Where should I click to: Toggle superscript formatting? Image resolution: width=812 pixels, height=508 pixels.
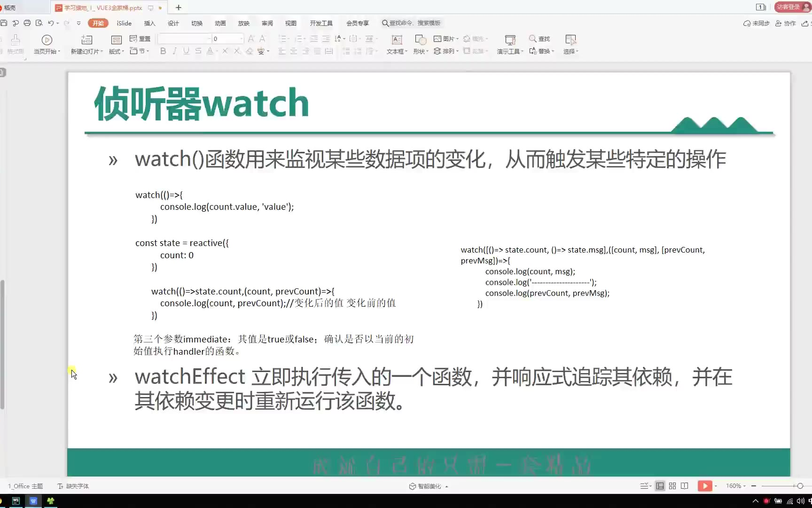[x=226, y=51]
